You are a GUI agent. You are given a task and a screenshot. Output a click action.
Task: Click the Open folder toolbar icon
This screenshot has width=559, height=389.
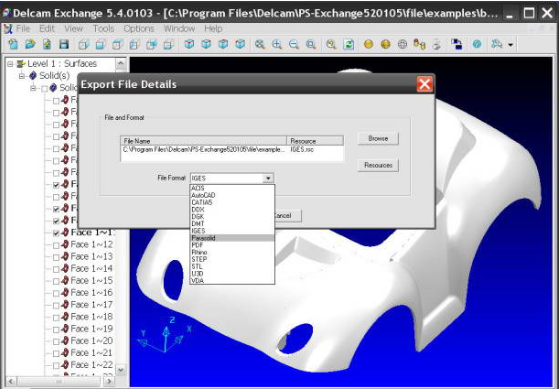click(31, 44)
